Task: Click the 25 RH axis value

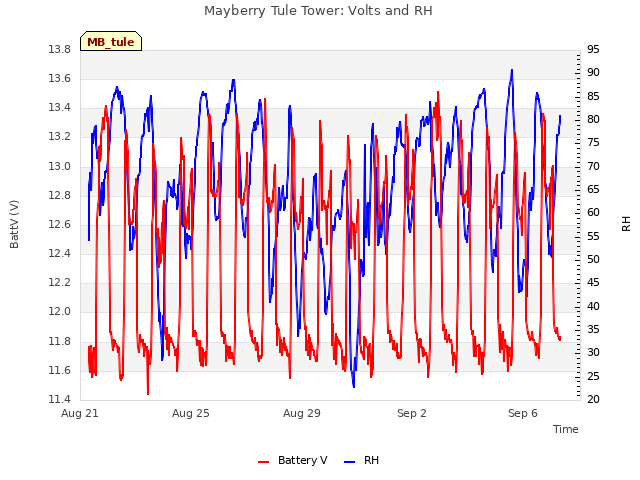Action: (x=593, y=376)
